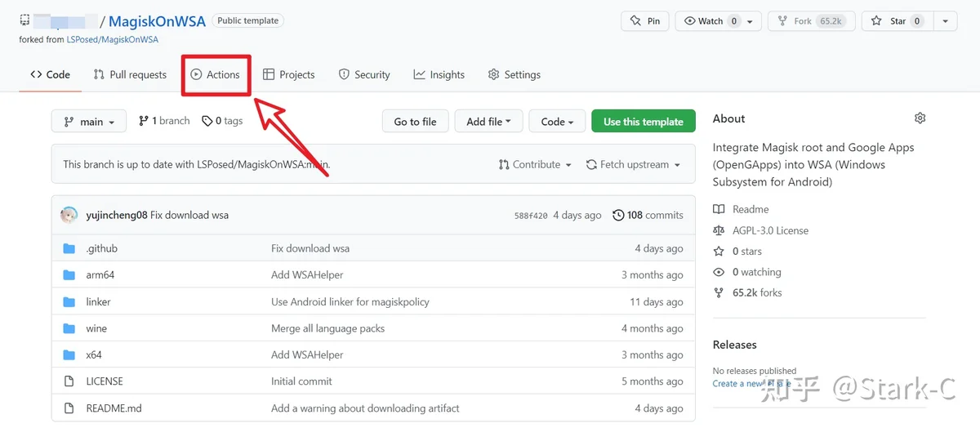Open the wine folder
The image size is (980, 428).
point(96,328)
